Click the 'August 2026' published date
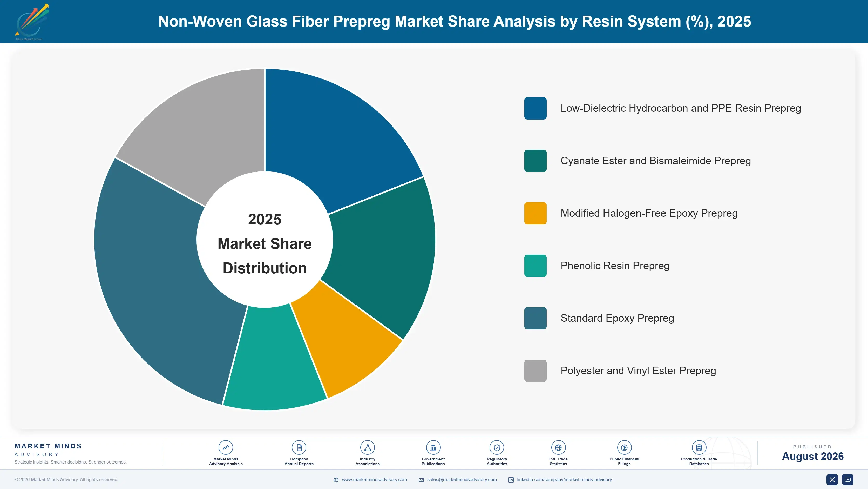The height and width of the screenshot is (489, 868). click(x=813, y=456)
